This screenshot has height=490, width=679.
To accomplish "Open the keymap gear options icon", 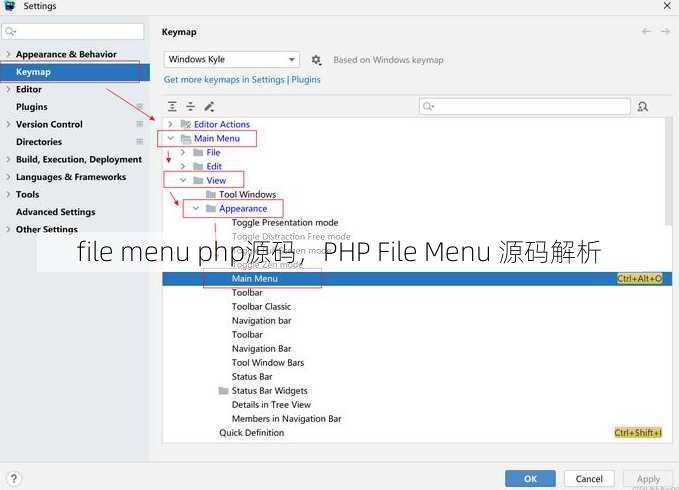I will point(317,60).
